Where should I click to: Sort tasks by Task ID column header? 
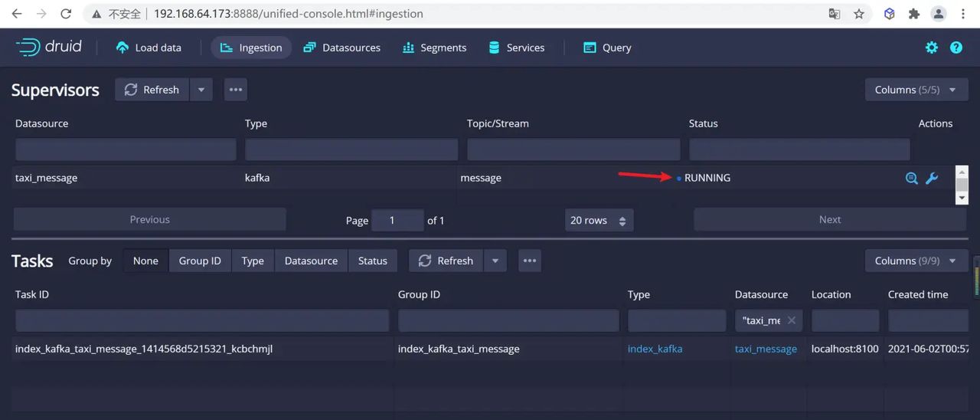pos(32,294)
